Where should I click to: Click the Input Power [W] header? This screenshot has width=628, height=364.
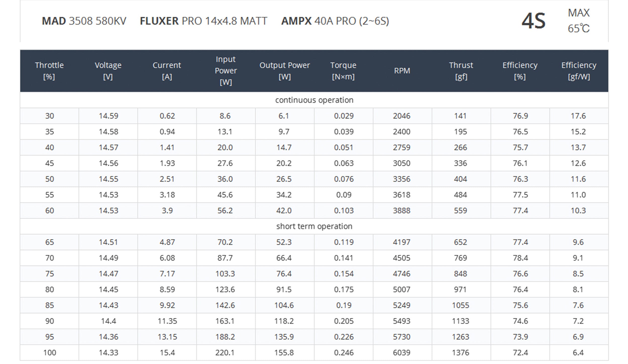click(x=226, y=71)
